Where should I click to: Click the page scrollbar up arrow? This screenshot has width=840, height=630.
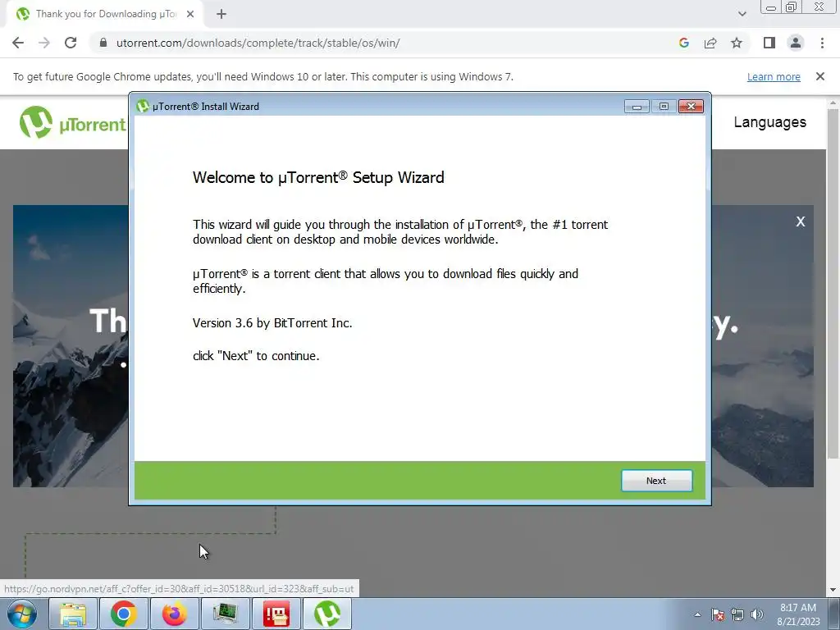pyautogui.click(x=833, y=103)
